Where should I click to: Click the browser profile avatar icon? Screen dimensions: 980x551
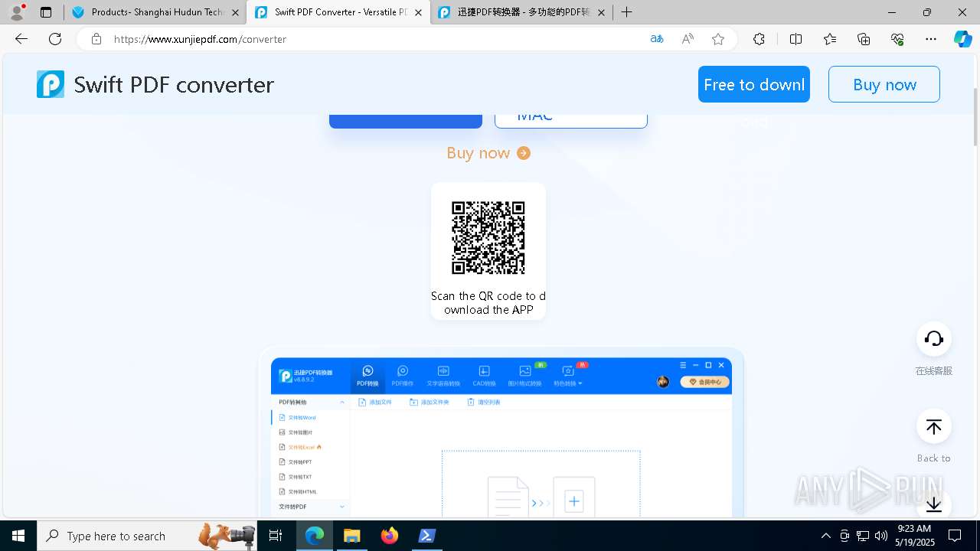pyautogui.click(x=17, y=12)
